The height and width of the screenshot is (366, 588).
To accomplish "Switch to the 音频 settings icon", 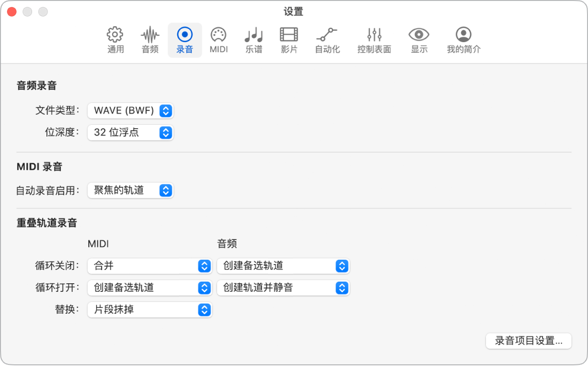I will pyautogui.click(x=149, y=39).
